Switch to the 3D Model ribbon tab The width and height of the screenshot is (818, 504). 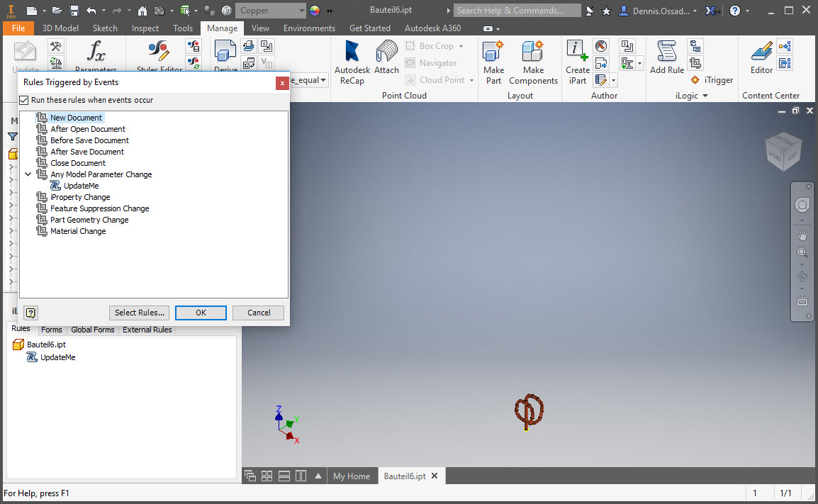click(60, 28)
